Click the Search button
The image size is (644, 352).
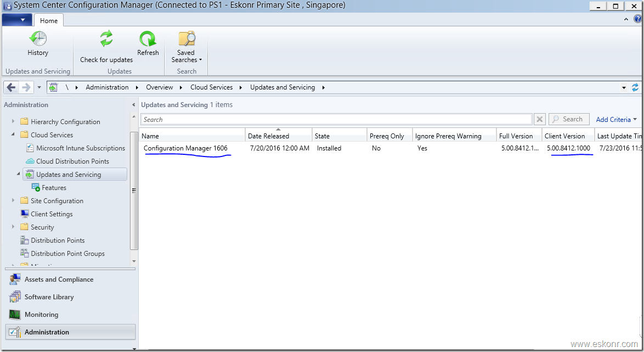coord(569,119)
